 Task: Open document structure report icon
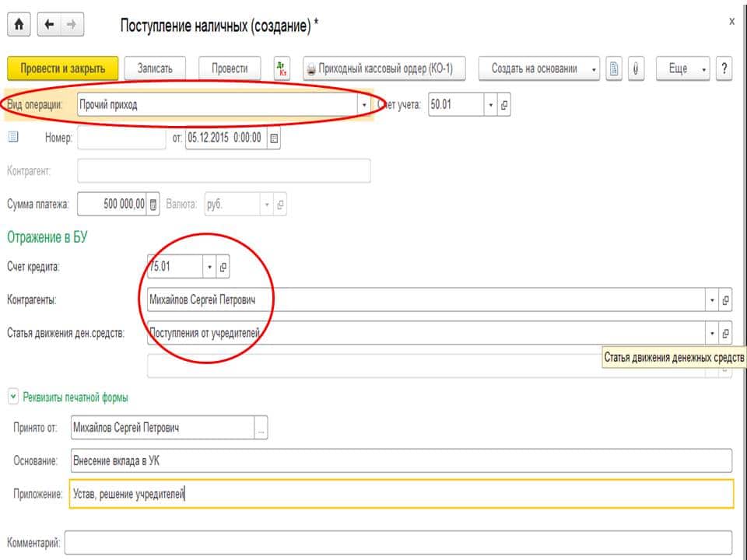[x=614, y=68]
